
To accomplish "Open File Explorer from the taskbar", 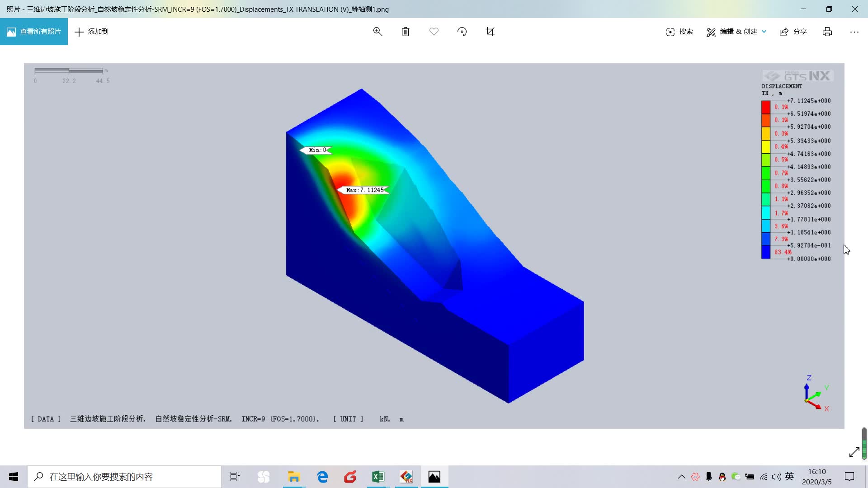I will coord(294,477).
